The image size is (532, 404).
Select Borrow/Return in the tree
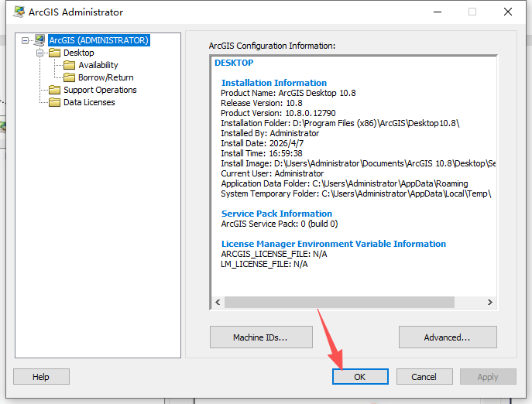click(105, 77)
